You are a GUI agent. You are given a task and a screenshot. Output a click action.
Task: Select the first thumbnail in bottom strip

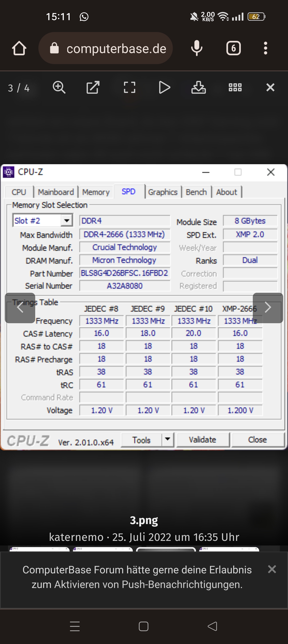[x=39, y=549]
